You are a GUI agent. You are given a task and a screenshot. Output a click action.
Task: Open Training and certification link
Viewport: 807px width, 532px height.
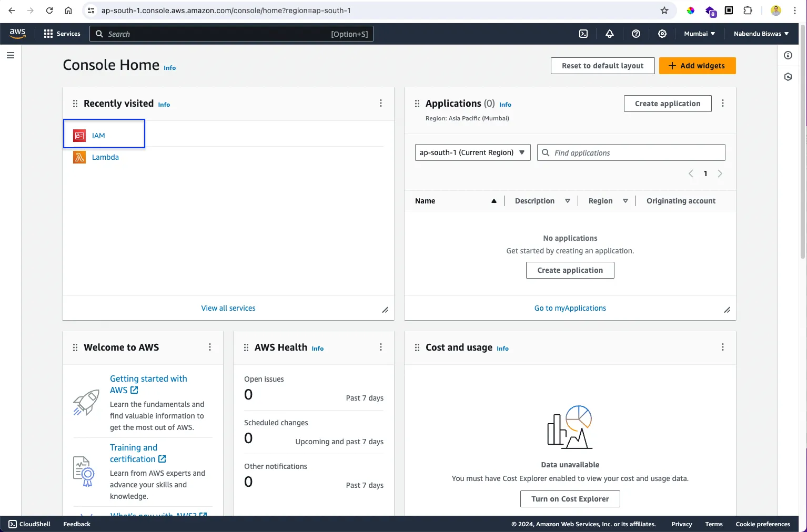coord(138,453)
